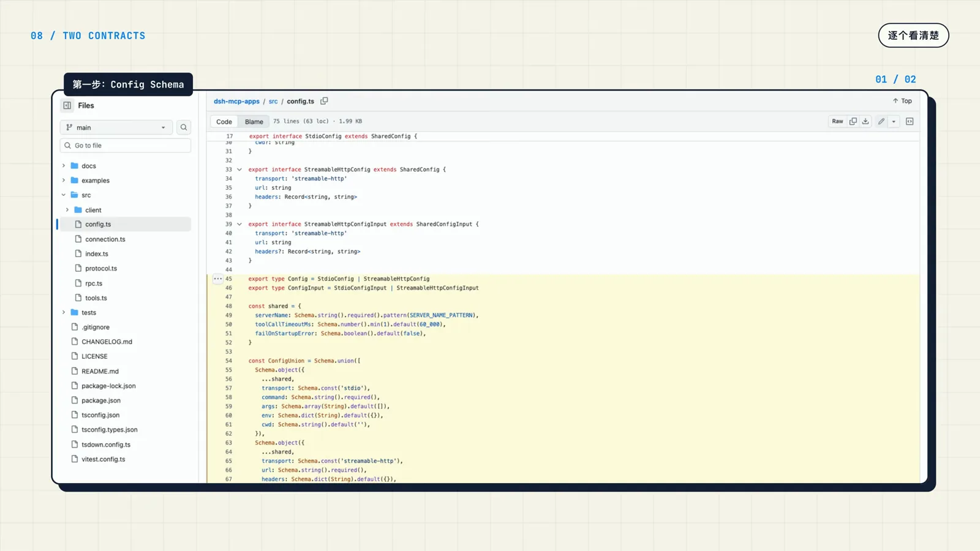Screen dimensions: 980x551
Task: Open CHANGELOG.md file
Action: [x=107, y=342]
